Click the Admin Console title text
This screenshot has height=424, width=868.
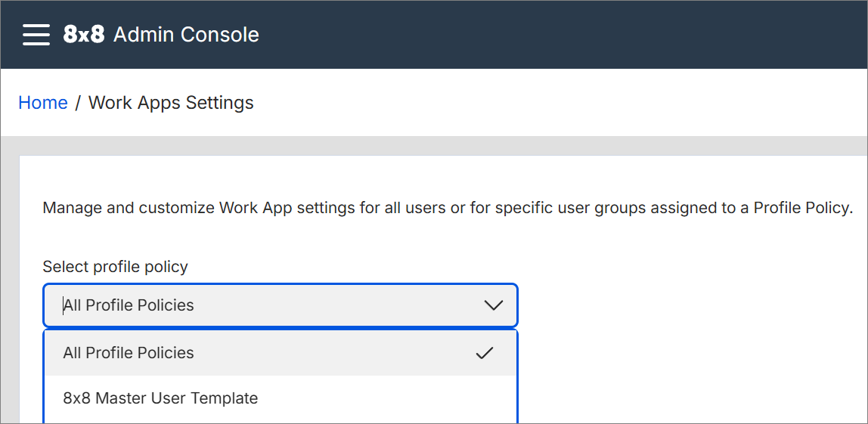(186, 34)
